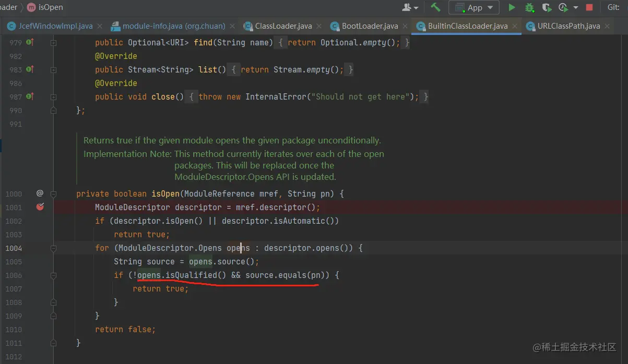Click Optional<URI> return type on line 979
This screenshot has height=364, width=628.
pyautogui.click(x=158, y=42)
